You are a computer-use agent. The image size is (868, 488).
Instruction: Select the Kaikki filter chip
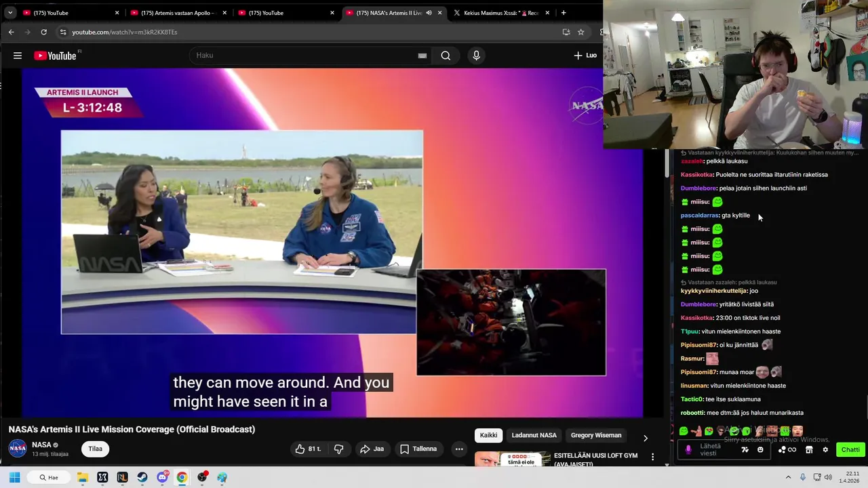pos(488,435)
